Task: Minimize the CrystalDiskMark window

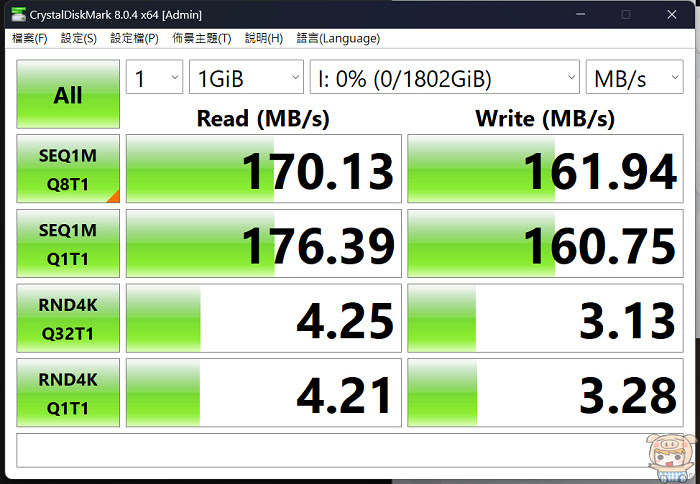Action: click(x=580, y=14)
